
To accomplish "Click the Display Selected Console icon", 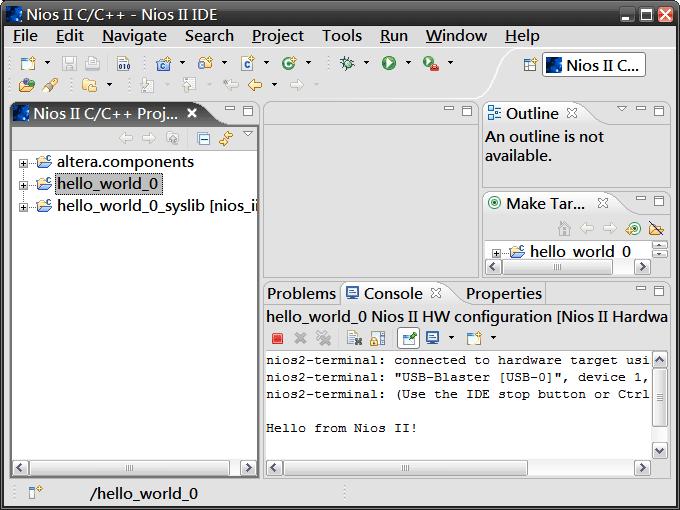I will (432, 338).
